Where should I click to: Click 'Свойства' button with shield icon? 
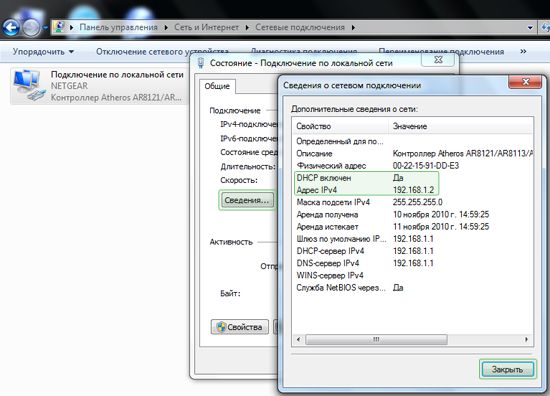240,327
